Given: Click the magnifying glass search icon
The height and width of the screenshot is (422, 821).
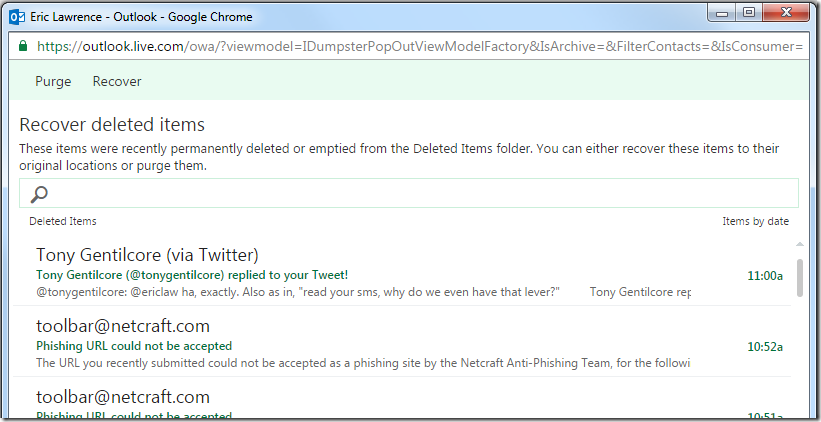Looking at the screenshot, I should point(40,194).
